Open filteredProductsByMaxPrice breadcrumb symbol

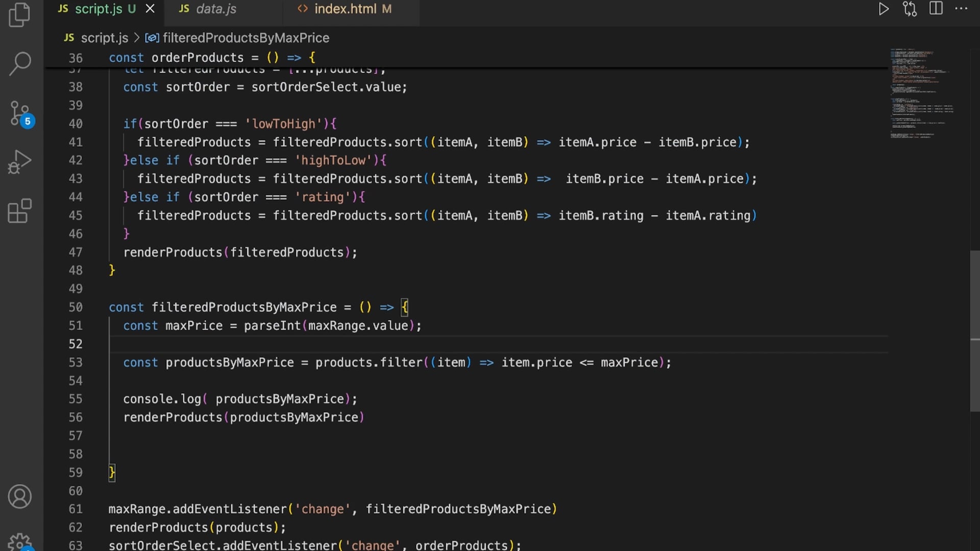coord(246,38)
